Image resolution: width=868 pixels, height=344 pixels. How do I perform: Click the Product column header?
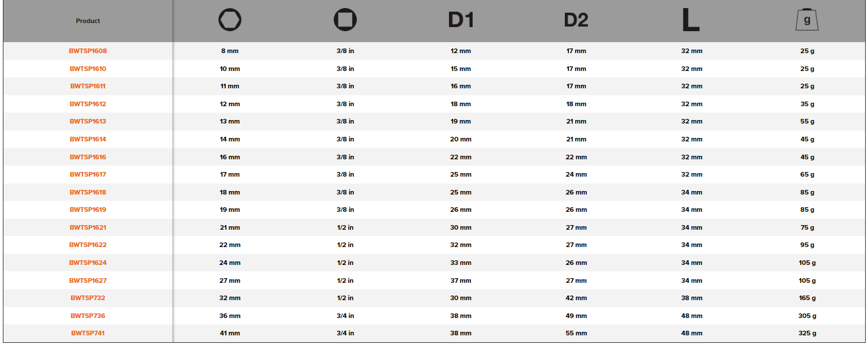(88, 21)
